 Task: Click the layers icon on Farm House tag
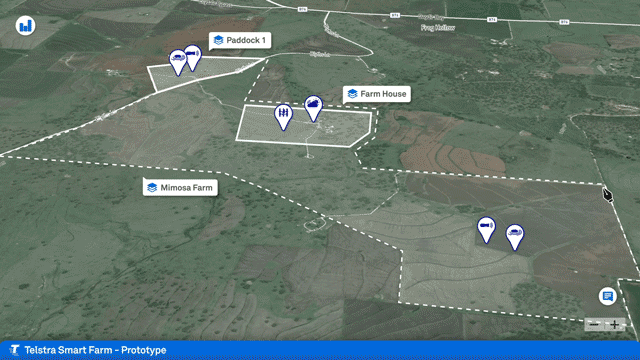(353, 94)
